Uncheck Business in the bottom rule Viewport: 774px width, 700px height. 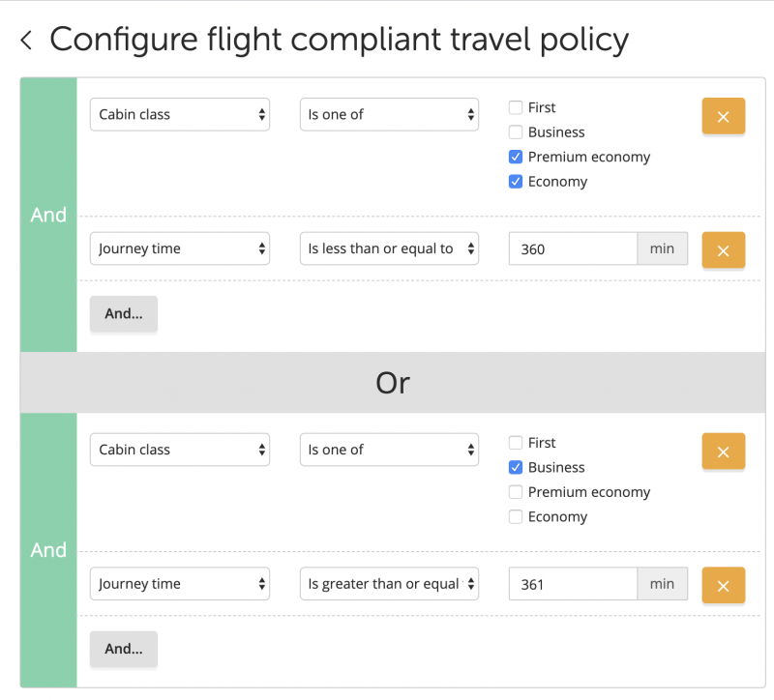coord(516,467)
